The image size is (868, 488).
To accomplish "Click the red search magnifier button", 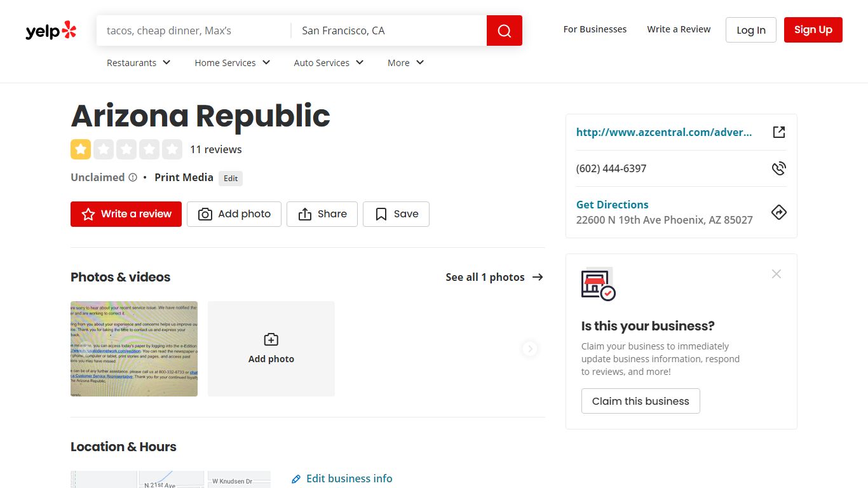I will coord(505,30).
